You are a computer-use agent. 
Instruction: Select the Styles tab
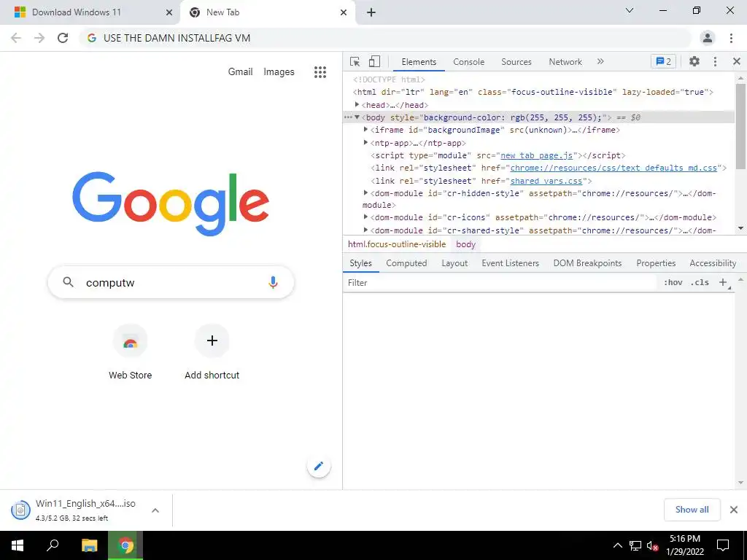coord(360,263)
